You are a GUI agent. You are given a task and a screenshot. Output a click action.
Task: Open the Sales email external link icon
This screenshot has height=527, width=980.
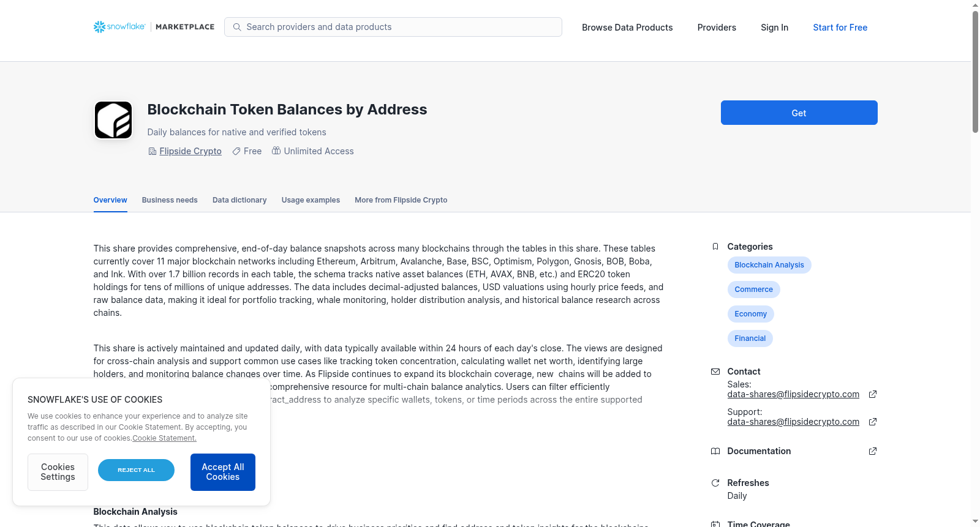coord(873,394)
